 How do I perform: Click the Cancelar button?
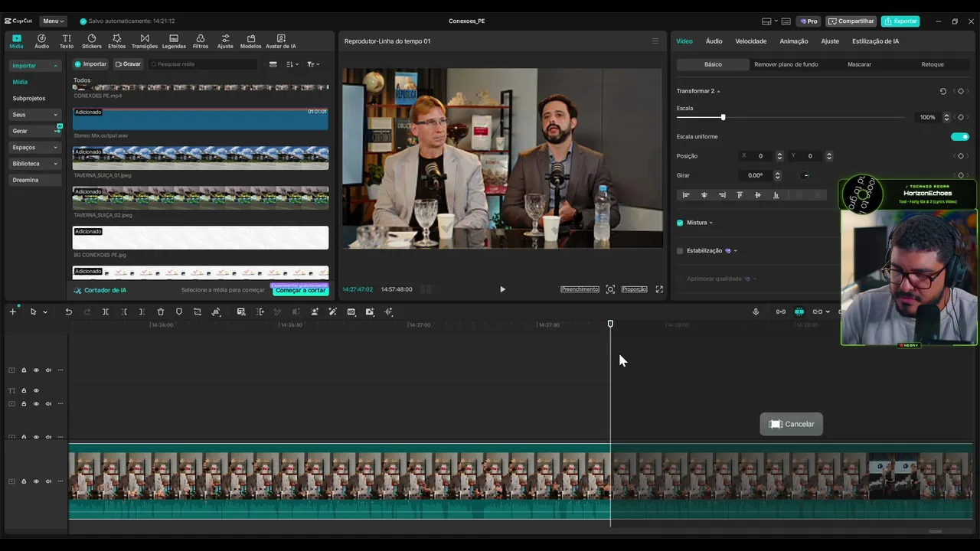point(792,424)
